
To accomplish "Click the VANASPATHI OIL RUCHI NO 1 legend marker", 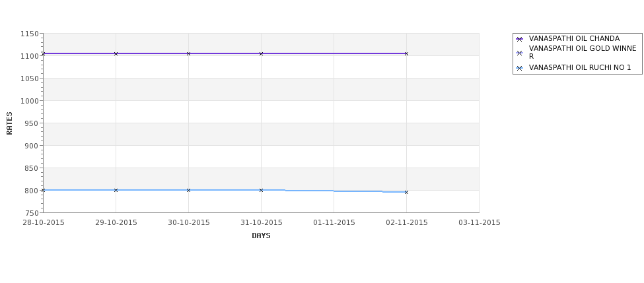I will click(519, 69).
